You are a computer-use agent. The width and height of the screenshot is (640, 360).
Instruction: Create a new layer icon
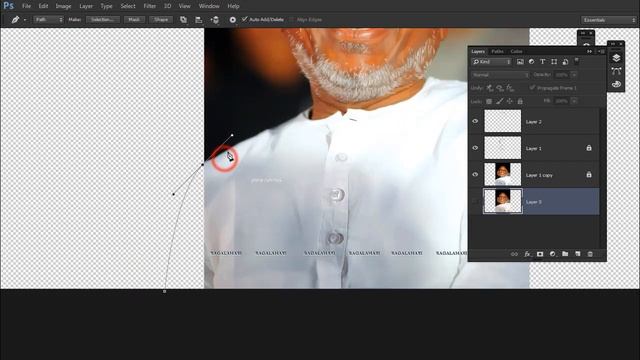tap(578, 254)
